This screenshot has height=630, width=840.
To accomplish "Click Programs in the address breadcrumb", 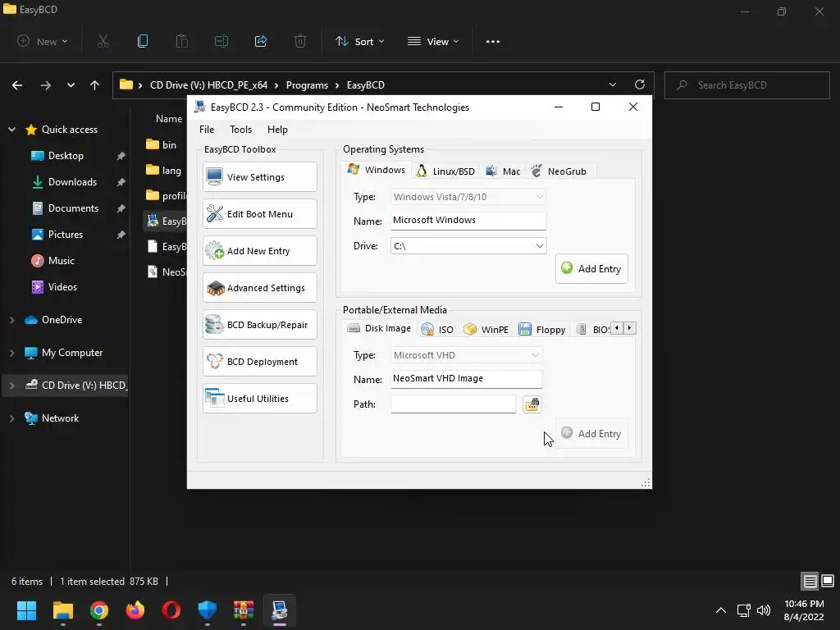I will tap(307, 85).
